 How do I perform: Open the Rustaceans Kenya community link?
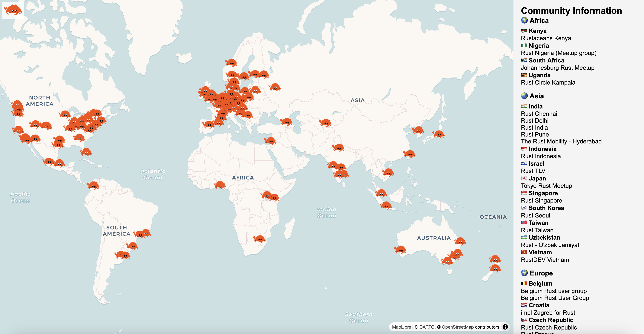pyautogui.click(x=546, y=38)
